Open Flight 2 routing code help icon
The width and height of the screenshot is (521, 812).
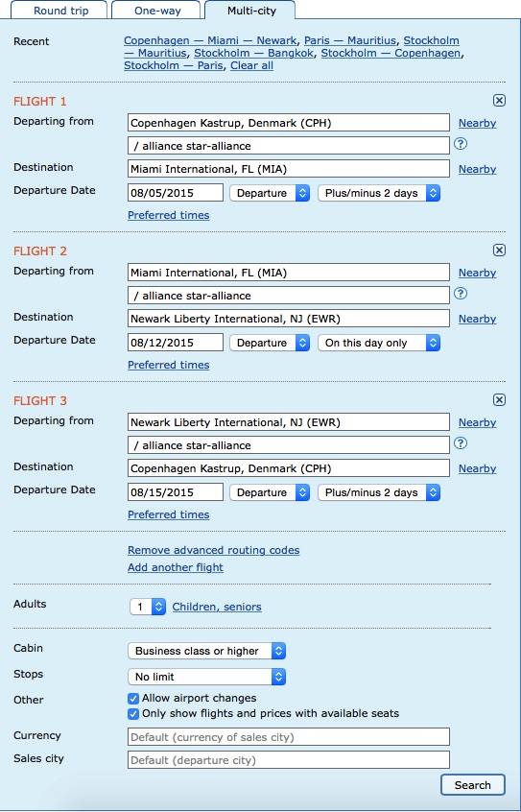(461, 294)
